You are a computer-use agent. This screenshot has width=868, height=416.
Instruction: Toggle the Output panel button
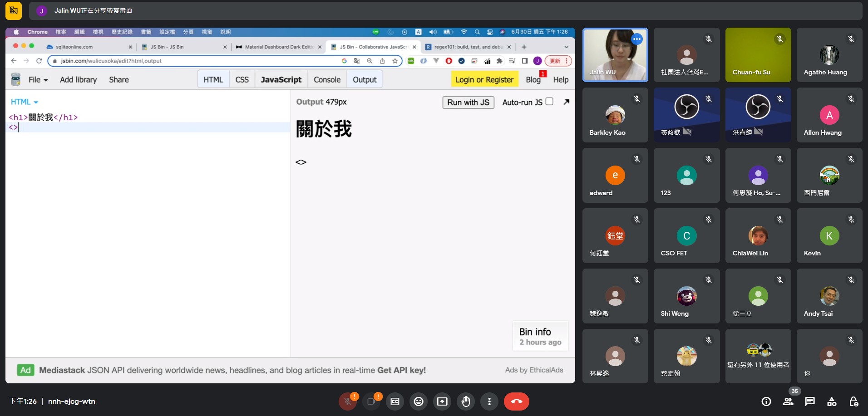(x=365, y=79)
